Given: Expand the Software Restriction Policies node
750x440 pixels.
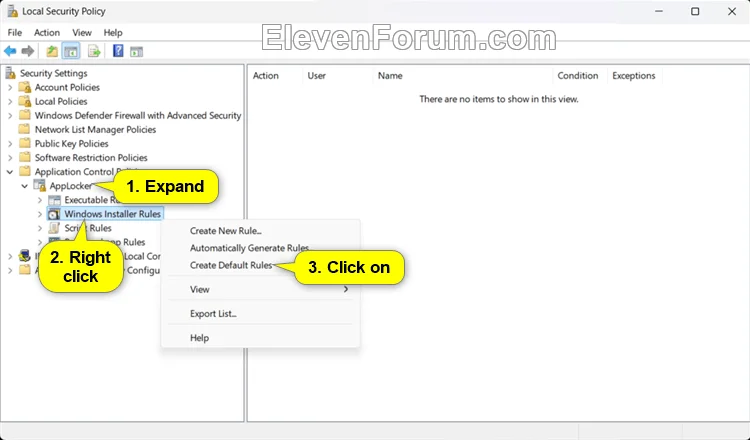Looking at the screenshot, I should click(x=10, y=157).
